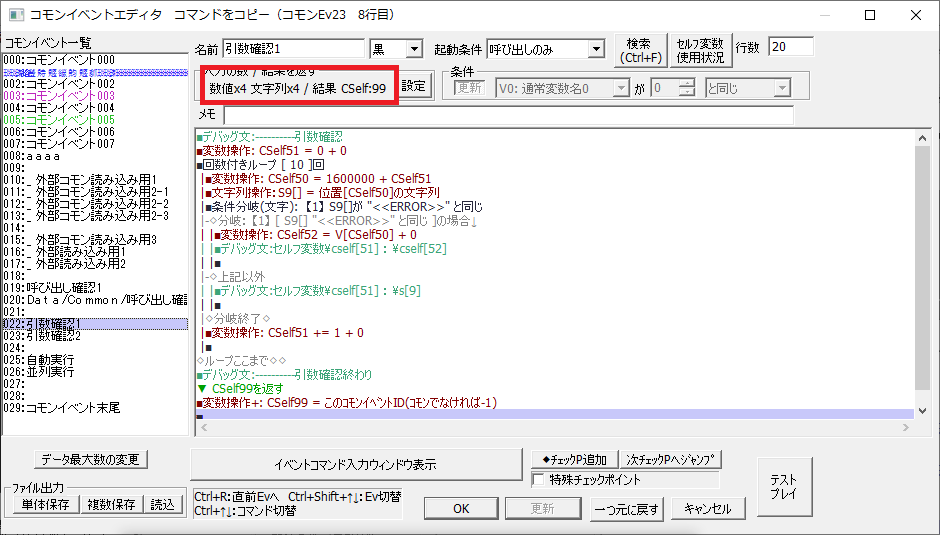Click the メモ text field
This screenshot has width=940, height=535.
508,115
